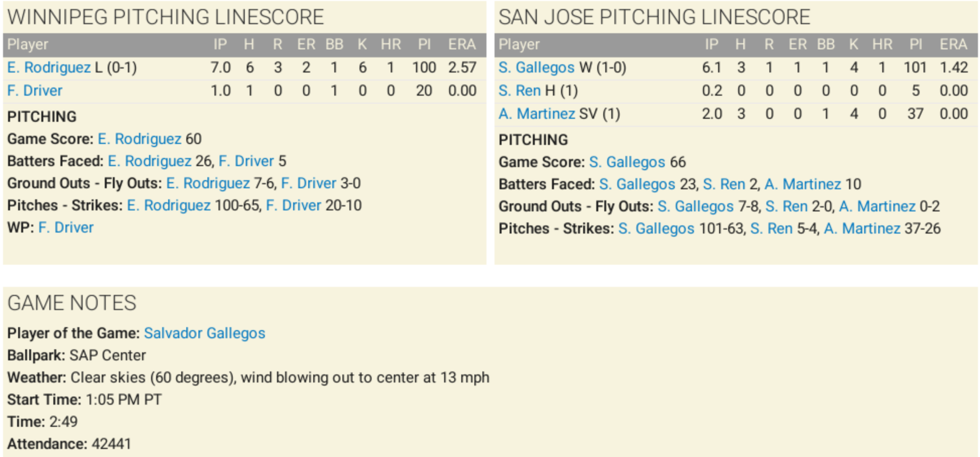Click S. Gallegos in San Jose Ground Outs line
Image resolution: width=980 pixels, height=457 pixels.
[695, 206]
